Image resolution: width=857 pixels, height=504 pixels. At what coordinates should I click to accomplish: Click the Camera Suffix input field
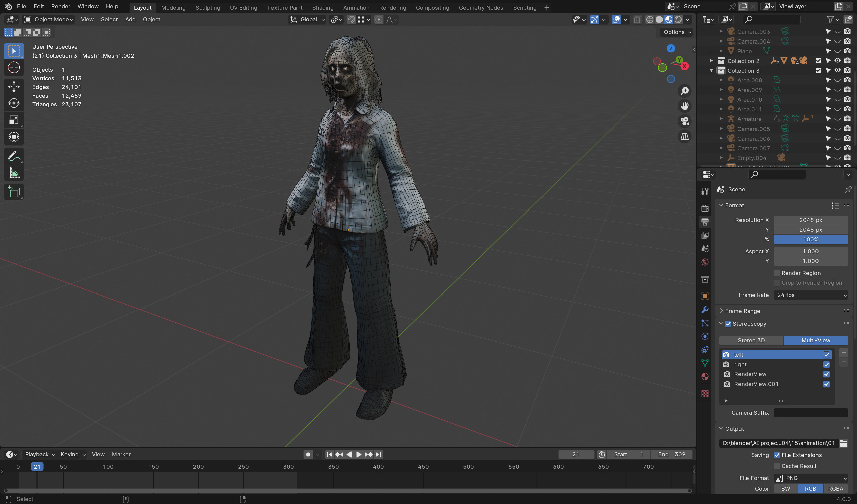pyautogui.click(x=811, y=413)
